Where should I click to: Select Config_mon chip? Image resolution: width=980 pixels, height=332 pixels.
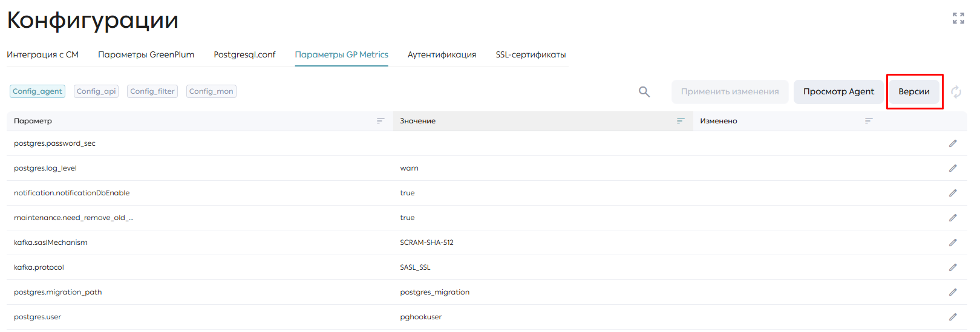(x=211, y=91)
